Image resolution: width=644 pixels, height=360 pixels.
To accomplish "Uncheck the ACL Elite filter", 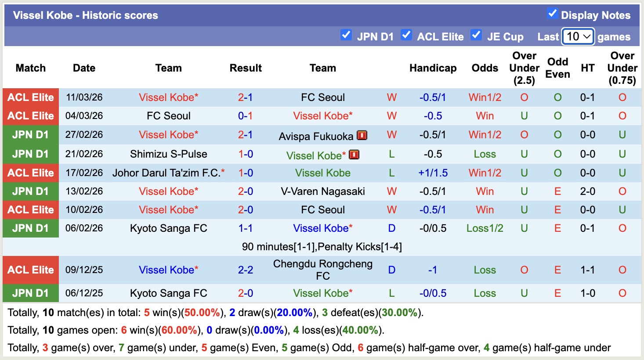I will (x=406, y=34).
